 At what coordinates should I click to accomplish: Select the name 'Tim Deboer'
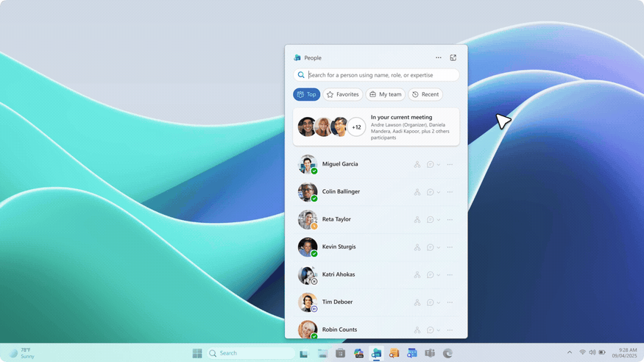click(x=337, y=302)
